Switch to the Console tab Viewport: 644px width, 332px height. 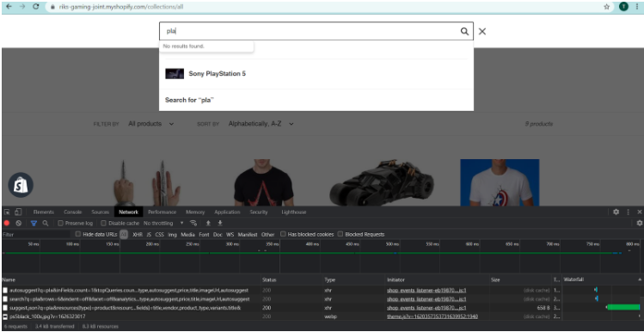coord(73,212)
